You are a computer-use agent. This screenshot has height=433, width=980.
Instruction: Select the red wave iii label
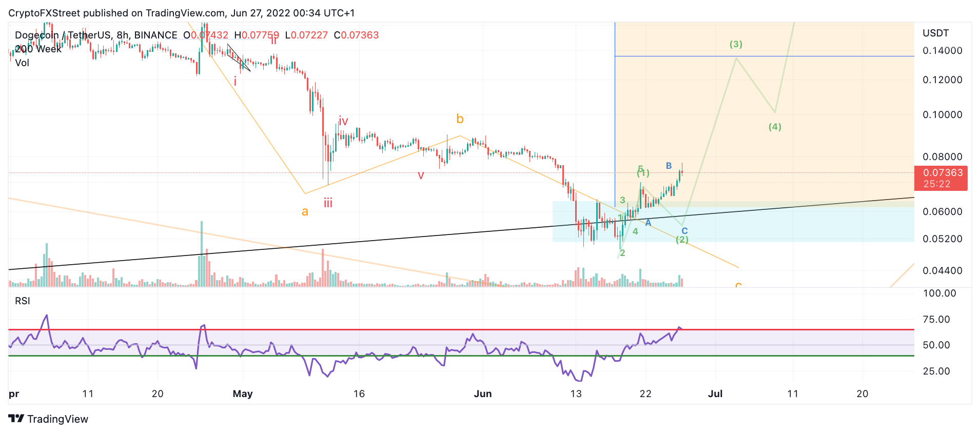328,203
